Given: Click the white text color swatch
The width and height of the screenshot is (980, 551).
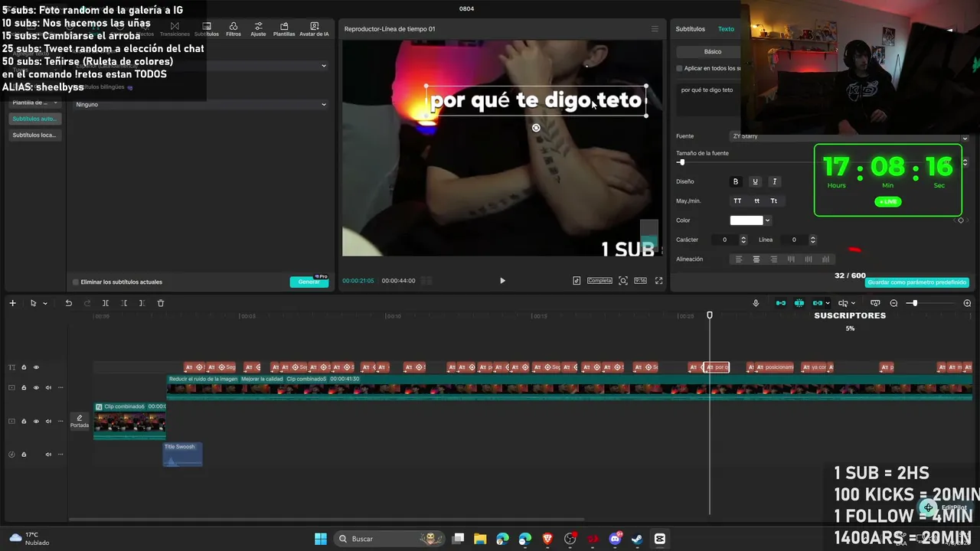Looking at the screenshot, I should 746,220.
